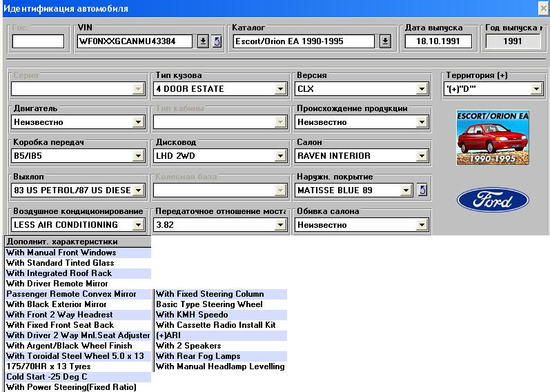Click the Каталог download arrow icon

tap(385, 41)
